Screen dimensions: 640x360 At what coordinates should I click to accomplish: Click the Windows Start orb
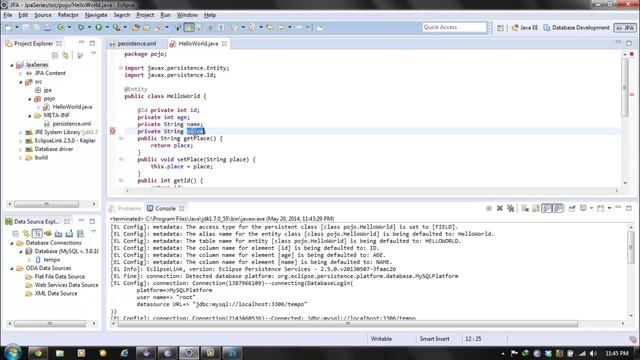tap(13, 352)
